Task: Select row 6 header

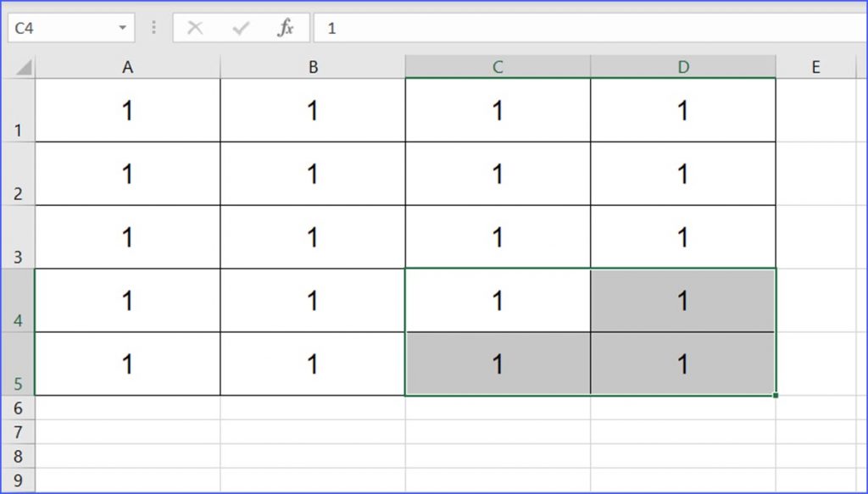Action: click(x=18, y=408)
